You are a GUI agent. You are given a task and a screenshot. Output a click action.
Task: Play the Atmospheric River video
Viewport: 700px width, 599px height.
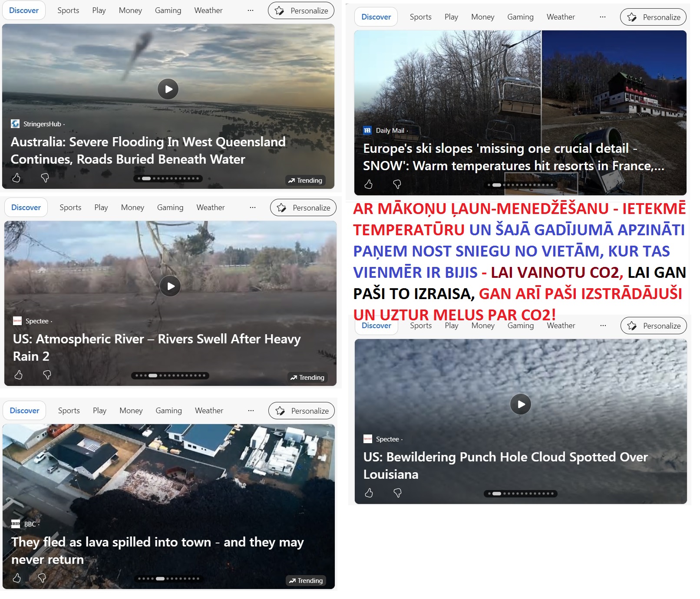[170, 286]
